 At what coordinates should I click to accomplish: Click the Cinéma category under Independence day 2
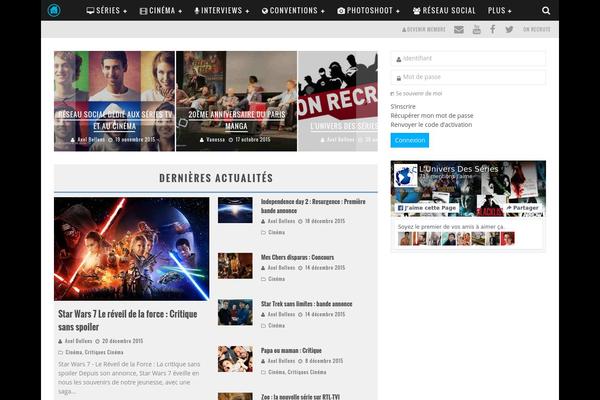point(276,232)
